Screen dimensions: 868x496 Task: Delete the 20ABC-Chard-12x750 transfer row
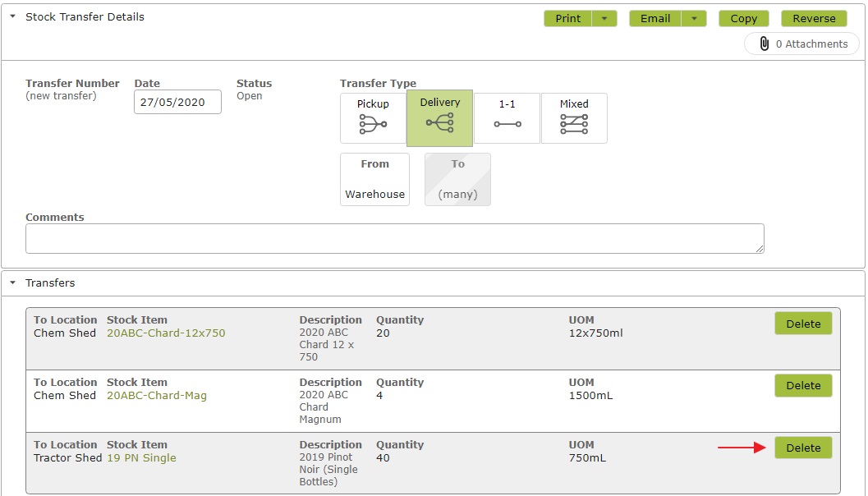pyautogui.click(x=803, y=324)
